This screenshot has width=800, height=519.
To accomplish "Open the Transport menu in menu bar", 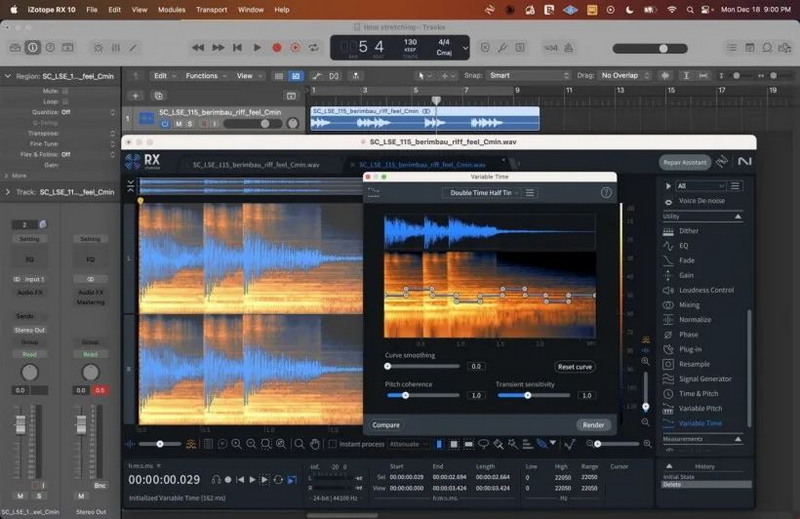I will tap(211, 9).
